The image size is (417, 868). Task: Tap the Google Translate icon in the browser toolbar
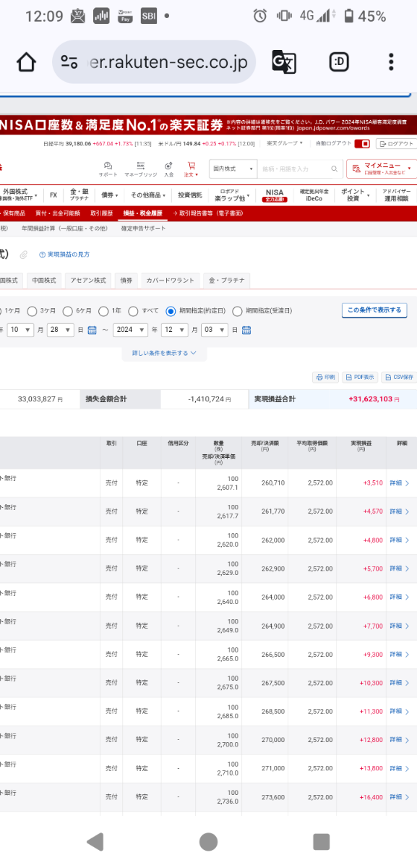click(x=284, y=62)
